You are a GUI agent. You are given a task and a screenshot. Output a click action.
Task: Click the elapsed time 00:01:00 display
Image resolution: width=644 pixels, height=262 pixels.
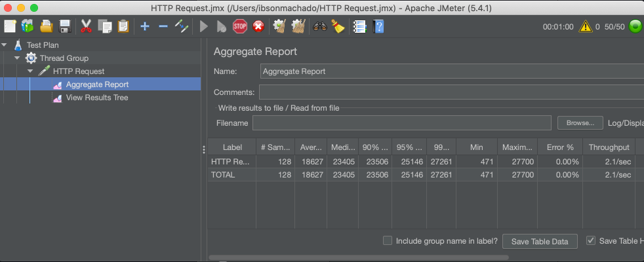pos(557,27)
